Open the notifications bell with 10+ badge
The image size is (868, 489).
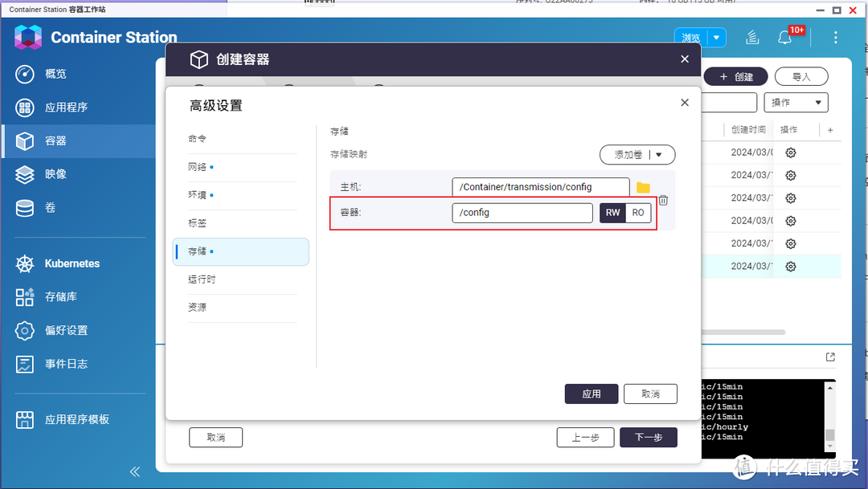[x=785, y=37]
